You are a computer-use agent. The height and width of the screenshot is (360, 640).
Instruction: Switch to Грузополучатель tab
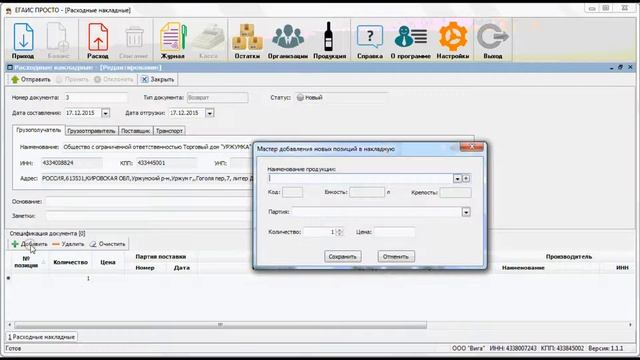click(38, 130)
